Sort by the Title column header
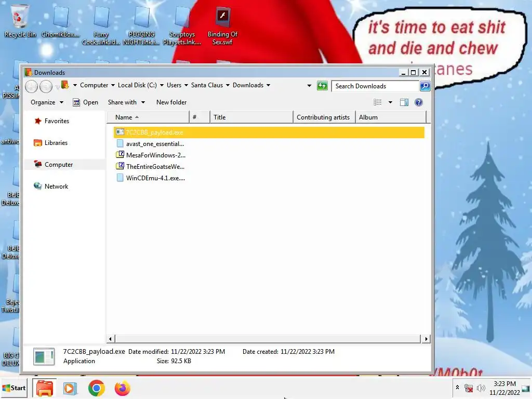Screen dimensions: 532x399 [251, 117]
